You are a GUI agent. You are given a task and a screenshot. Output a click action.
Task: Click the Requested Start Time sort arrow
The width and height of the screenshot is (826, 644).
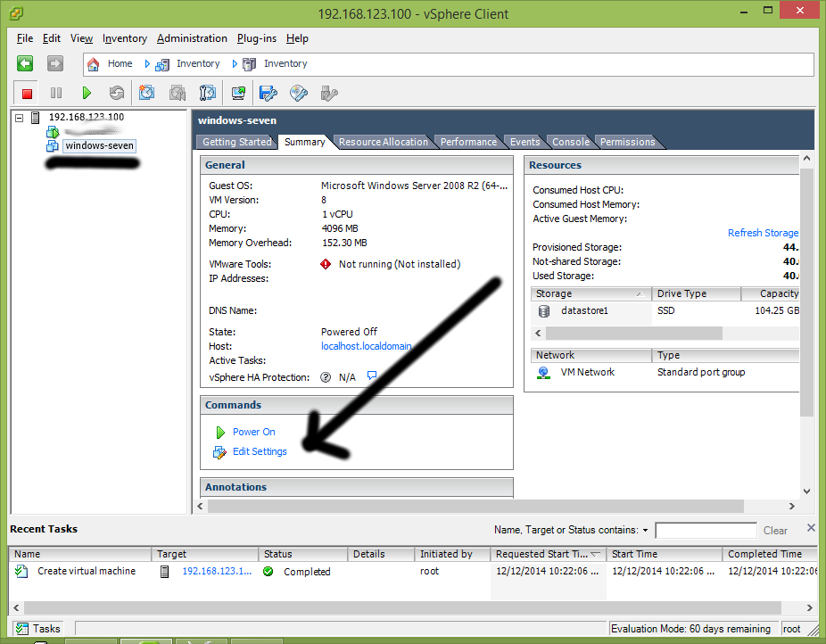point(596,554)
